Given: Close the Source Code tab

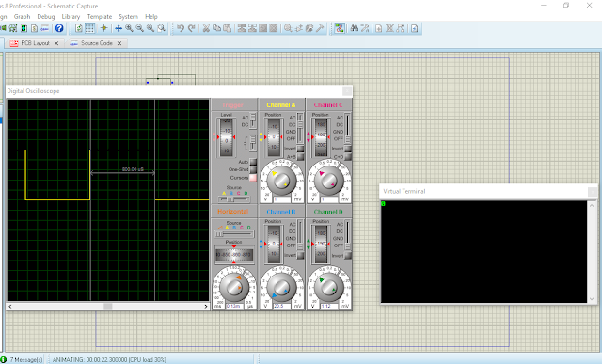Looking at the screenshot, I should click(119, 43).
